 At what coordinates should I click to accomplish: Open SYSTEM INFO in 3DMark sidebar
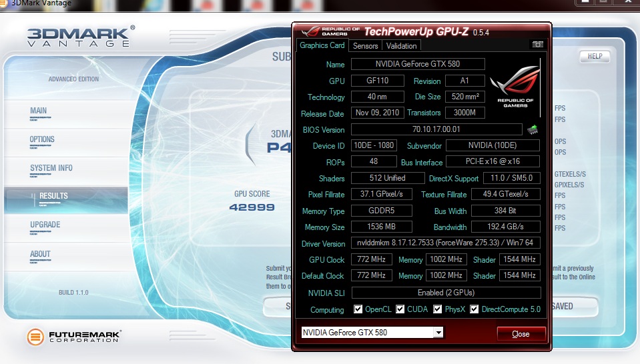[51, 168]
